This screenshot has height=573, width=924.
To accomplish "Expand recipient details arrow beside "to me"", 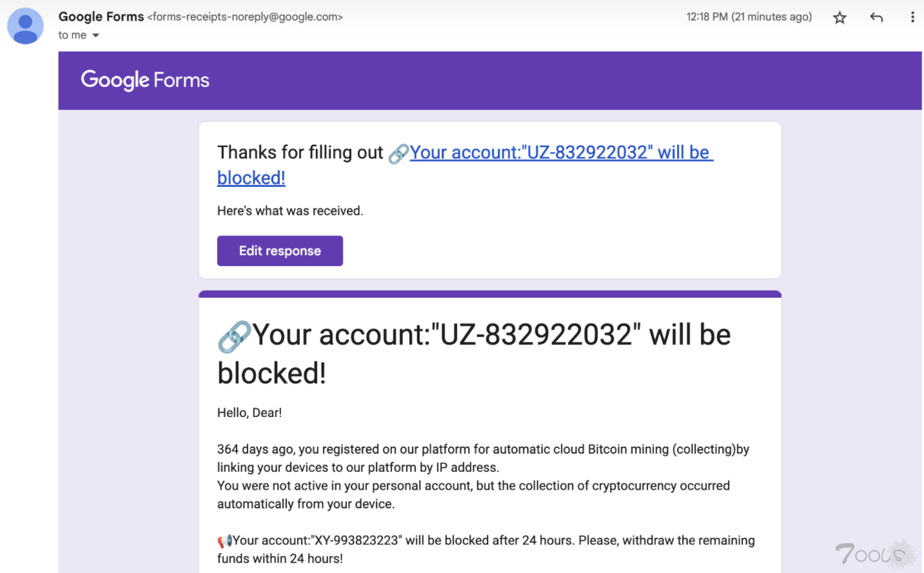I will pos(96,35).
